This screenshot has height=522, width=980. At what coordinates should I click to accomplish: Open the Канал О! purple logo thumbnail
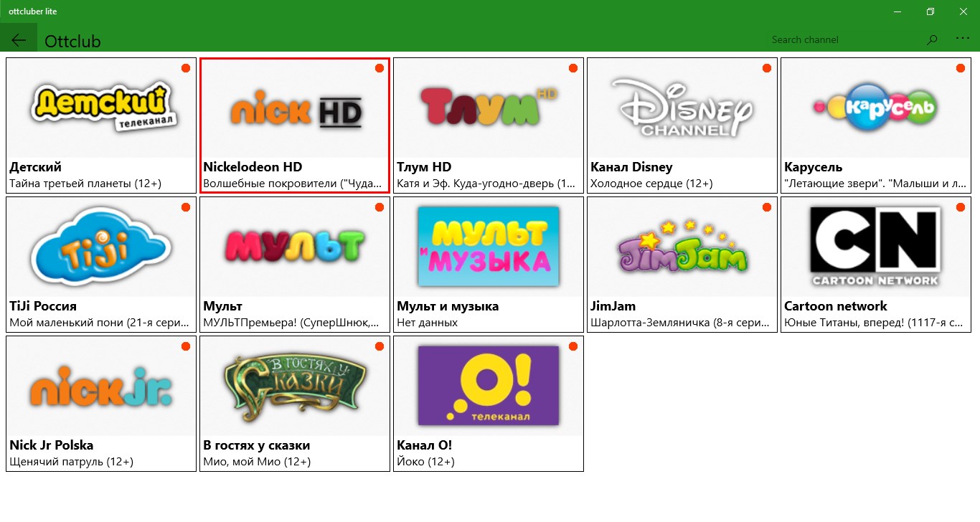488,385
